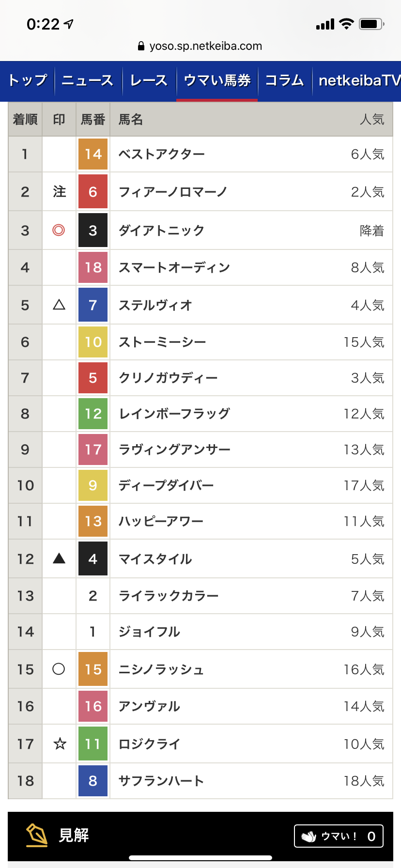Tap the lock icon in address bar
The image size is (401, 868).
tap(141, 46)
